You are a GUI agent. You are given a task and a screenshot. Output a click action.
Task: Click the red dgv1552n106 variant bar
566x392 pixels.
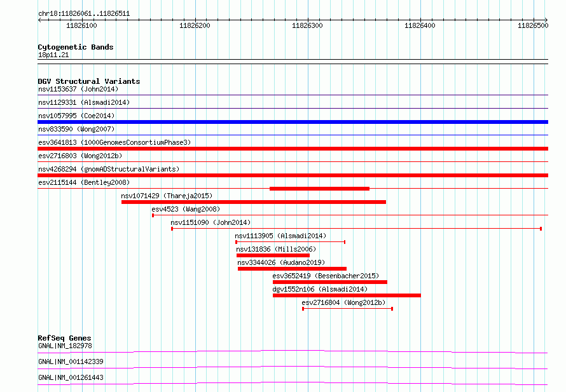[347, 295]
